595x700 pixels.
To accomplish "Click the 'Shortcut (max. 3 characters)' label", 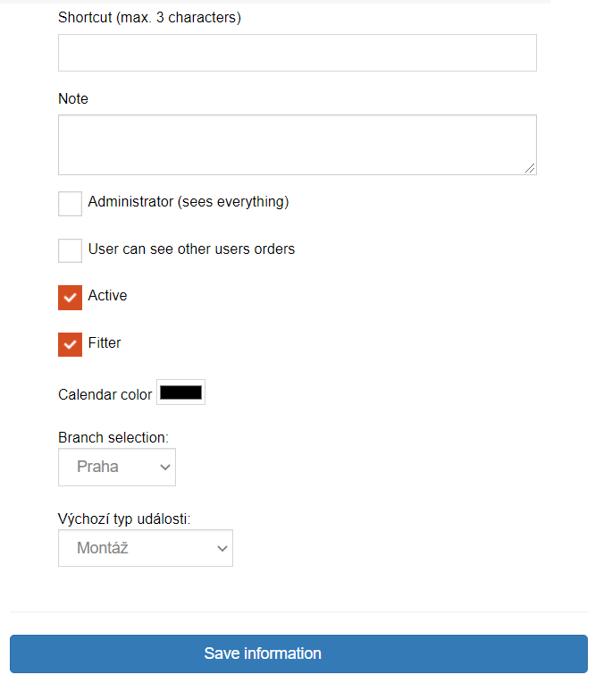I will pyautogui.click(x=149, y=17).
